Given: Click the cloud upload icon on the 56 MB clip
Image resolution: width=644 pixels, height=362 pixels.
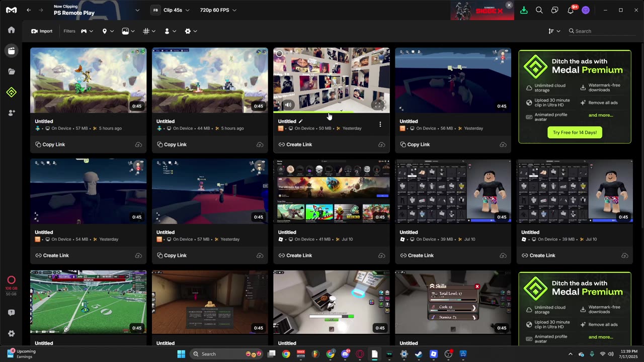Looking at the screenshot, I should tap(503, 145).
